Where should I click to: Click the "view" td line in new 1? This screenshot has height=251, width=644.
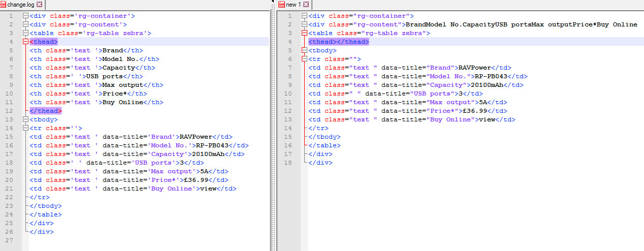coord(412,119)
